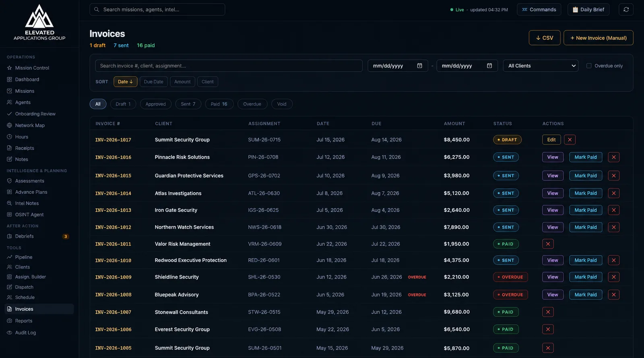Delete overdue invoice INV-2026-1009 with red X
The image size is (644, 358).
[x=613, y=277]
